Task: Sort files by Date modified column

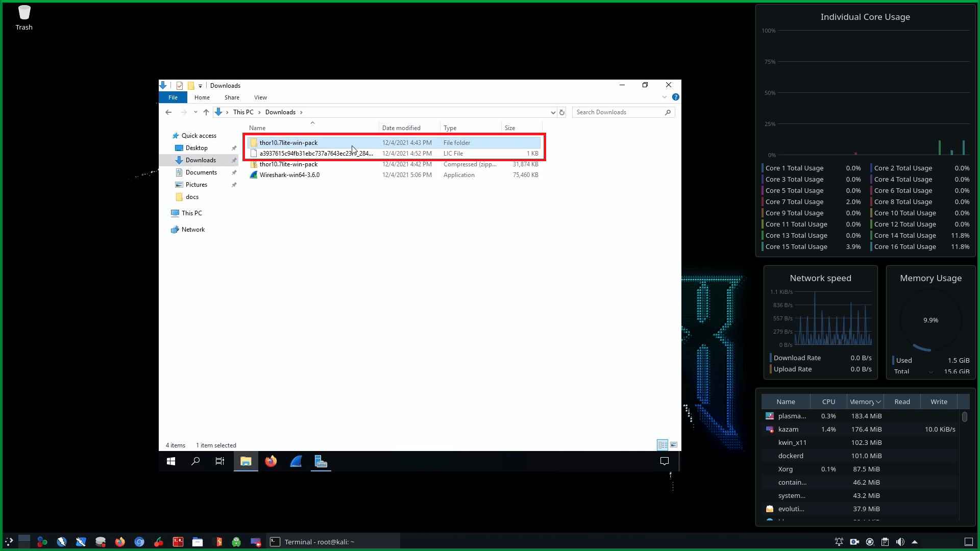Action: (x=401, y=128)
